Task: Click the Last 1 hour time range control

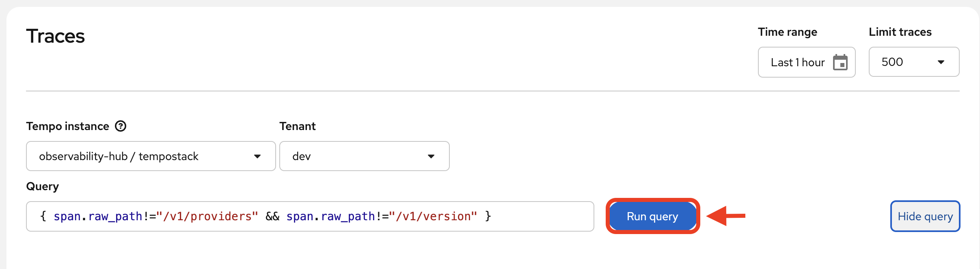Action: tap(798, 62)
